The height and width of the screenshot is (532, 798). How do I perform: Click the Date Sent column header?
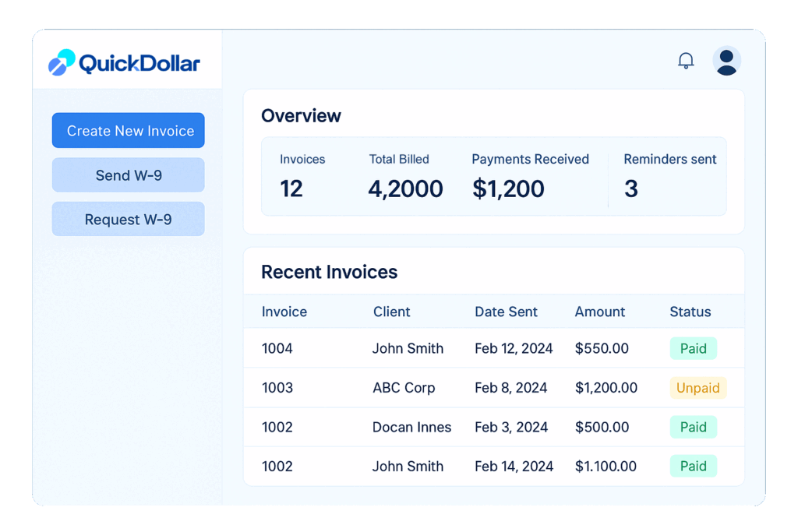(x=506, y=312)
